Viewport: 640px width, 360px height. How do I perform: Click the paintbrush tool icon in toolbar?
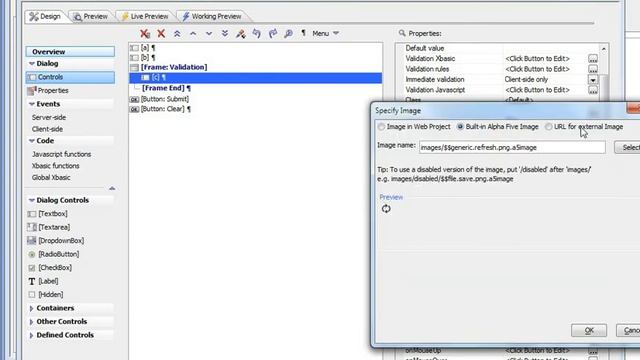[241, 33]
